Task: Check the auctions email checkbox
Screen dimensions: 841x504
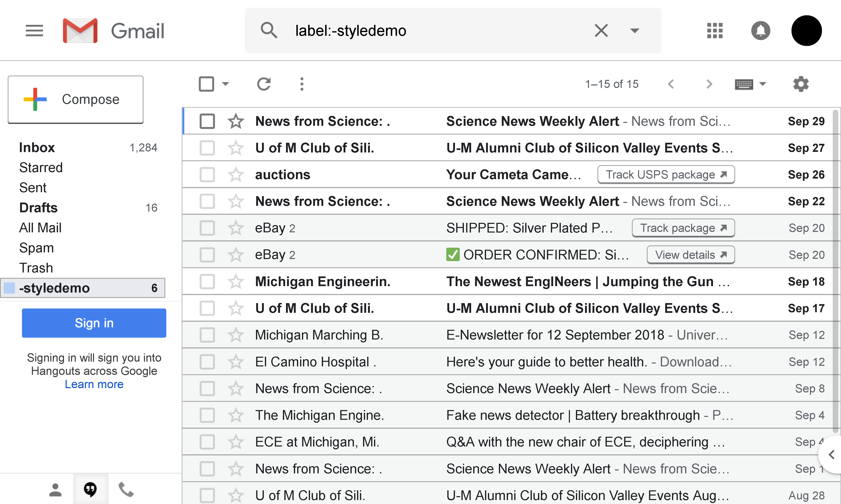Action: (x=207, y=175)
